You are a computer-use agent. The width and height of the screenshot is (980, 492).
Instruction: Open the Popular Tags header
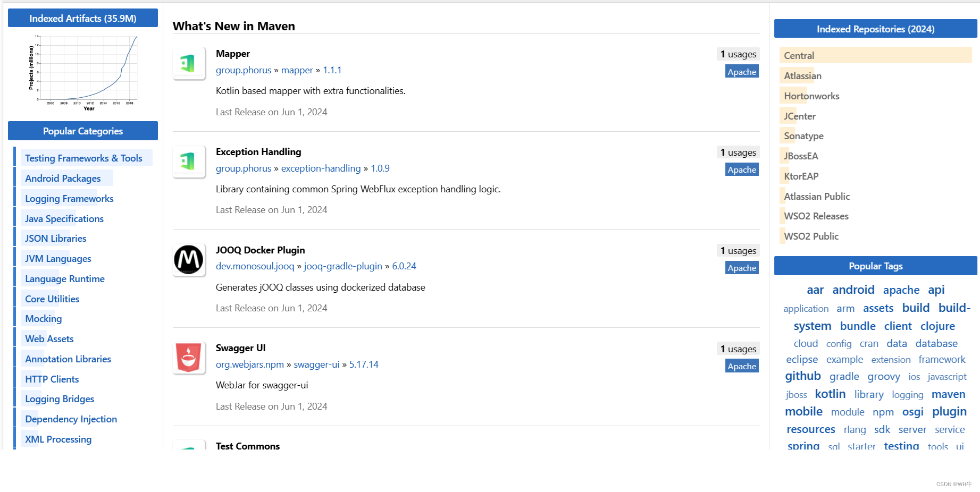(876, 266)
